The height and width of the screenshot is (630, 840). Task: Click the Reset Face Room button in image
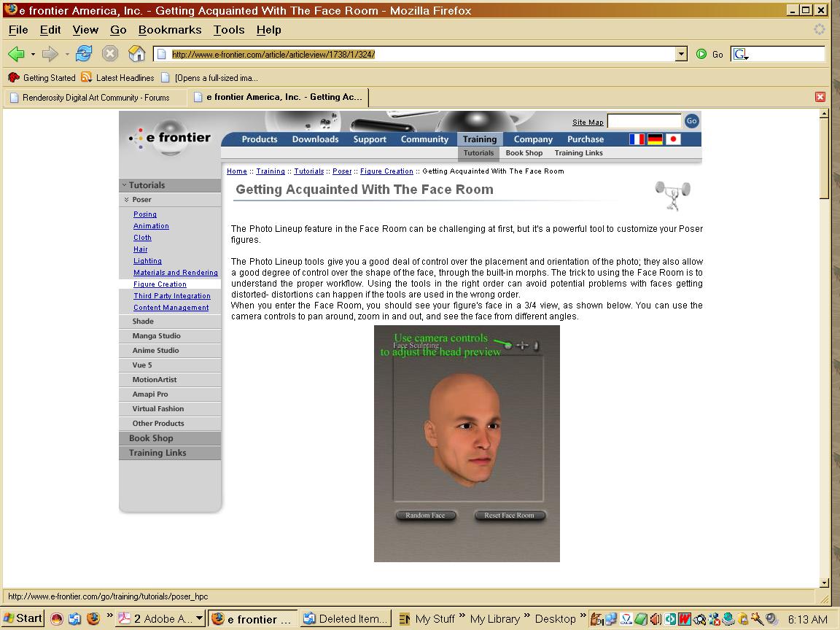tap(509, 516)
